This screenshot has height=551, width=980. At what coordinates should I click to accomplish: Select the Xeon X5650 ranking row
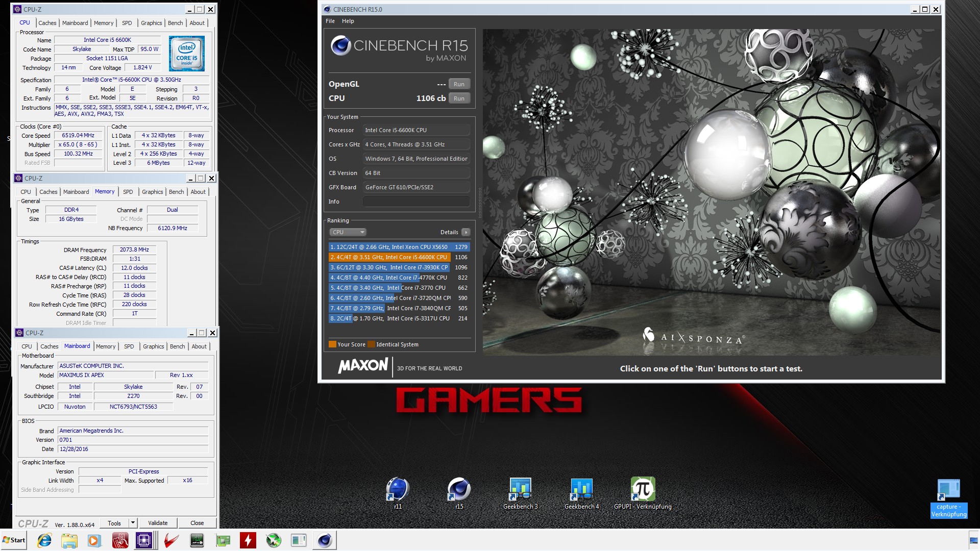click(399, 247)
